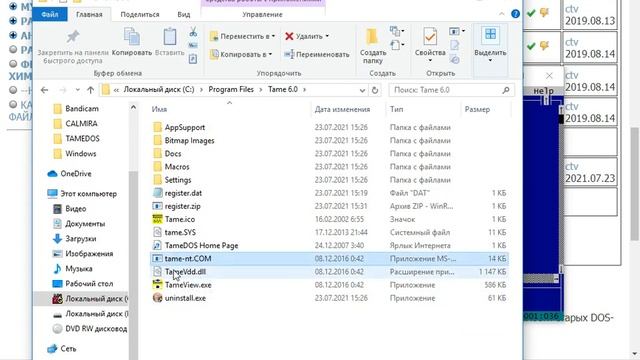Switch to Поделиться ribbon tab
640x360 pixels.
coord(140,14)
